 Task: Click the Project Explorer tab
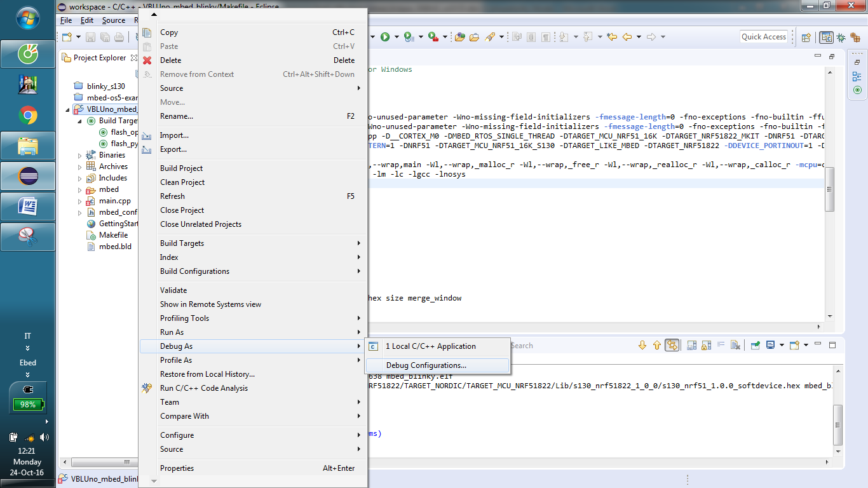coord(100,58)
